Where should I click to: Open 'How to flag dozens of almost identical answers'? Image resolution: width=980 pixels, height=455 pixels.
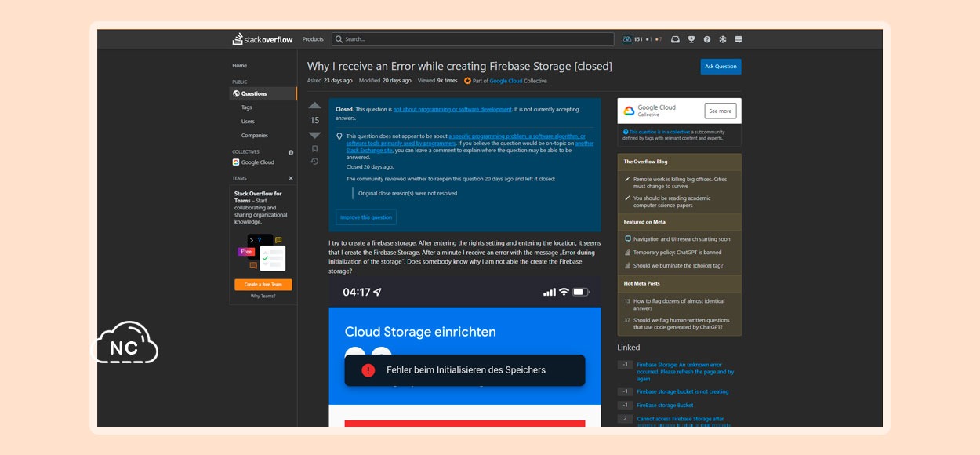tap(679, 304)
